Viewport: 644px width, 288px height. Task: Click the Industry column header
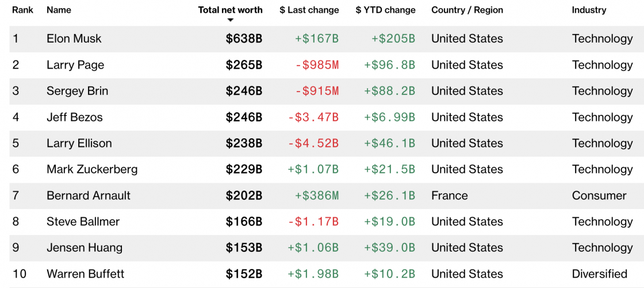[x=589, y=10]
